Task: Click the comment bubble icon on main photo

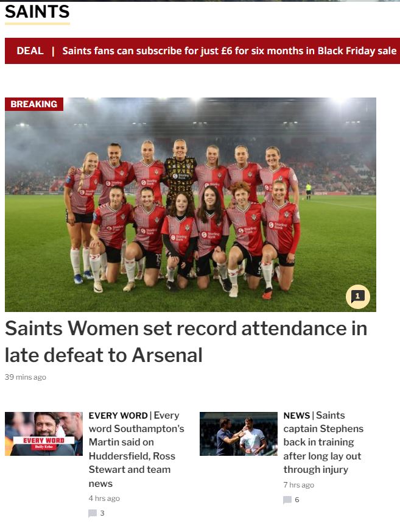Action: (x=357, y=297)
